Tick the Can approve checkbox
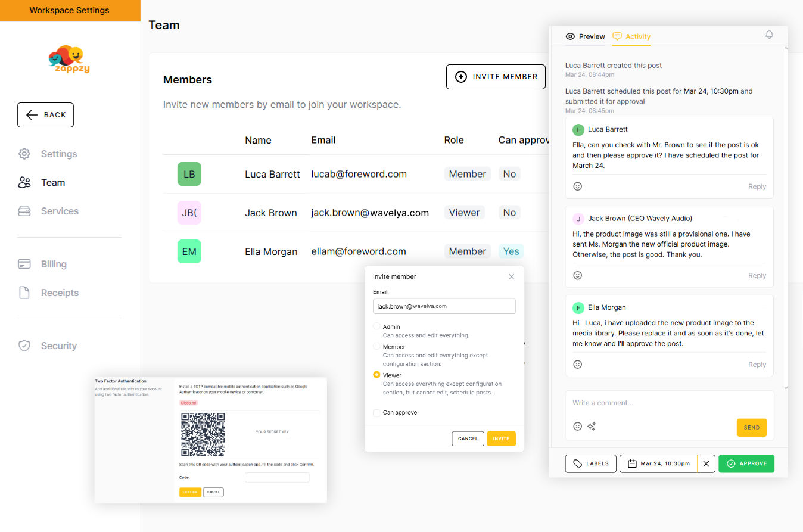The image size is (803, 532). click(x=376, y=412)
